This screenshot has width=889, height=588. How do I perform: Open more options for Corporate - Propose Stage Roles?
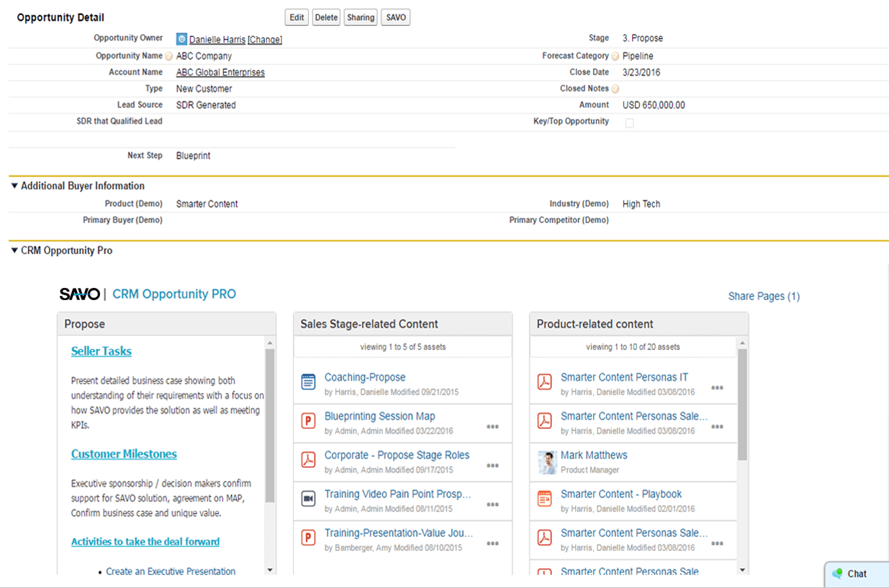click(492, 466)
